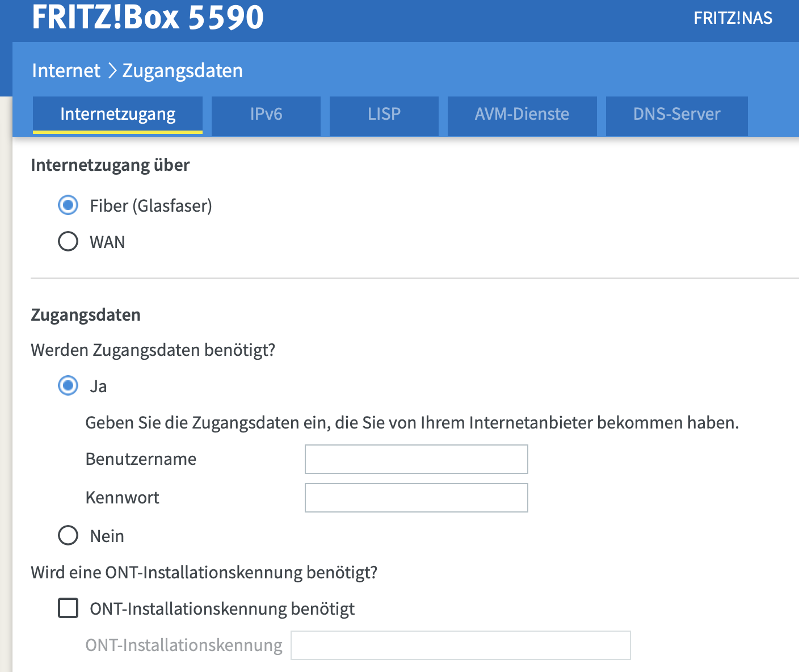Click the Zugangsdaten breadcrumb text
Viewport: 799px width, 672px height.
pos(183,70)
